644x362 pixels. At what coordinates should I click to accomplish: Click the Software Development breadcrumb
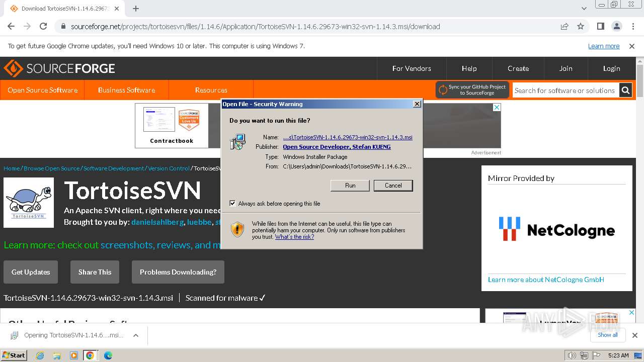[114, 168]
